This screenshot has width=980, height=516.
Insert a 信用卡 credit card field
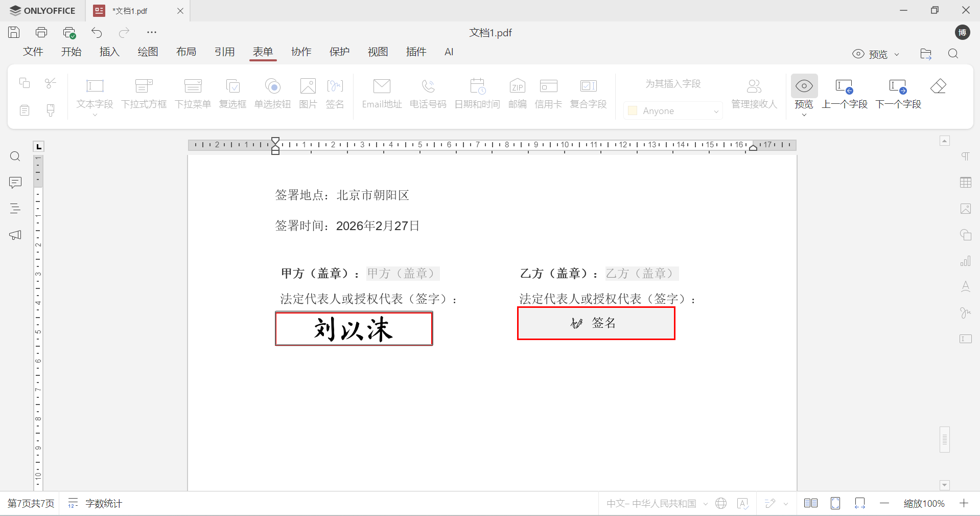tap(548, 95)
